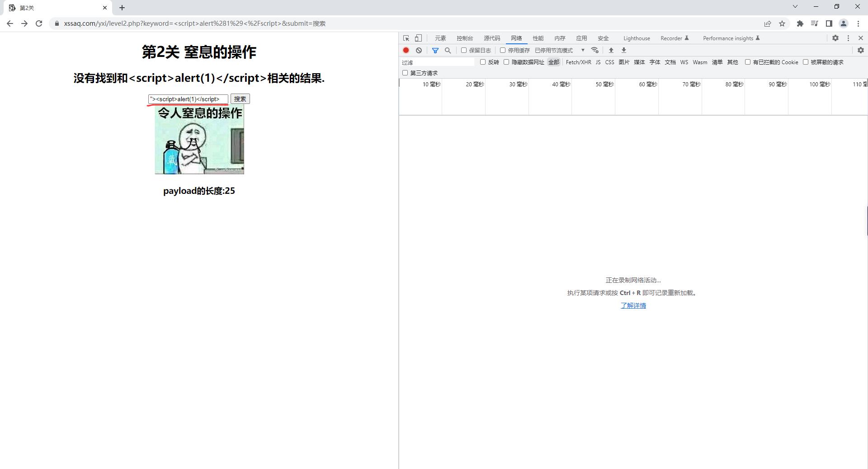This screenshot has width=868, height=469.
Task: Switch to the 应用 tab
Action: click(x=581, y=38)
